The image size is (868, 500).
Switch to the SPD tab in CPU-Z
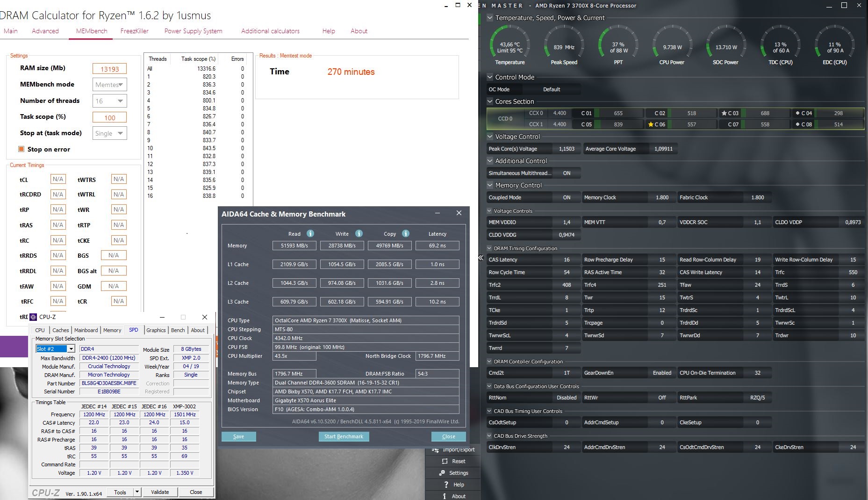(134, 330)
